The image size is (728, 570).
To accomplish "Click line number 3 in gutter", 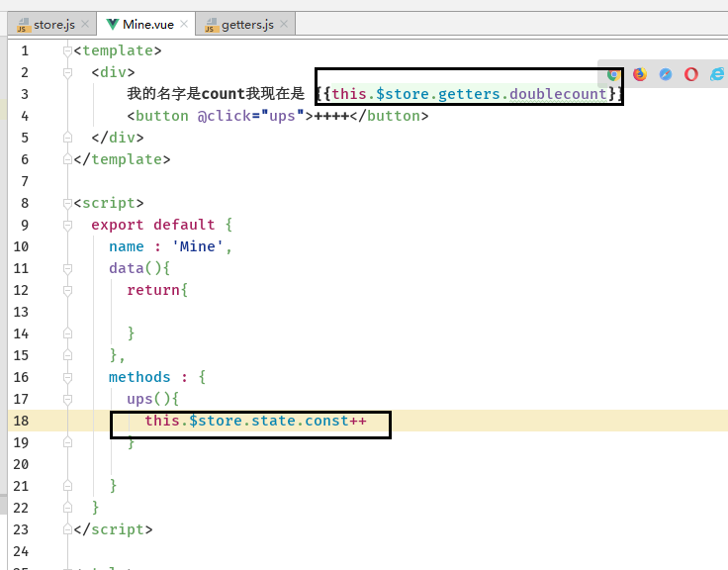I will [x=25, y=94].
